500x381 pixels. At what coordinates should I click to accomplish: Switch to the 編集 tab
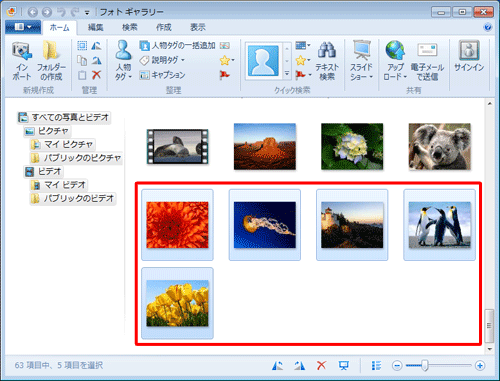pyautogui.click(x=95, y=27)
